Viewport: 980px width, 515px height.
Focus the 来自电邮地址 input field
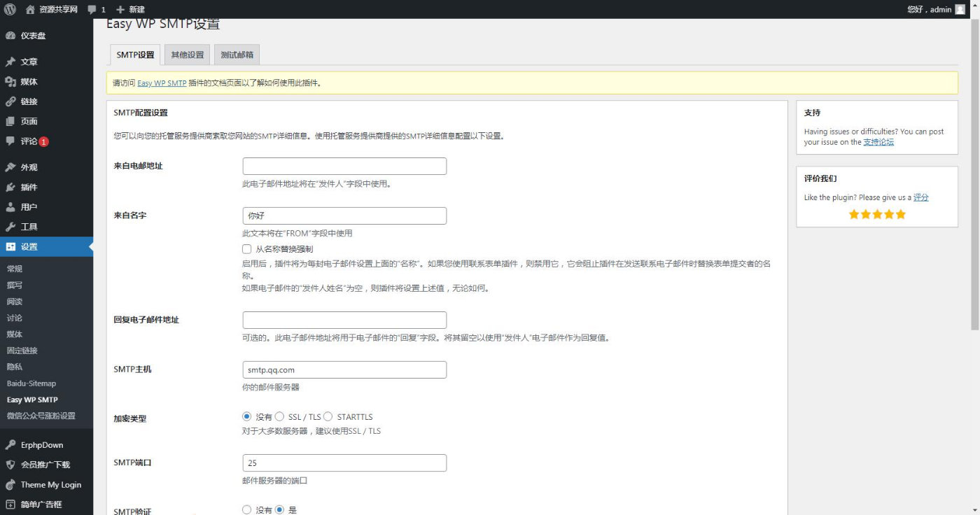coord(344,167)
